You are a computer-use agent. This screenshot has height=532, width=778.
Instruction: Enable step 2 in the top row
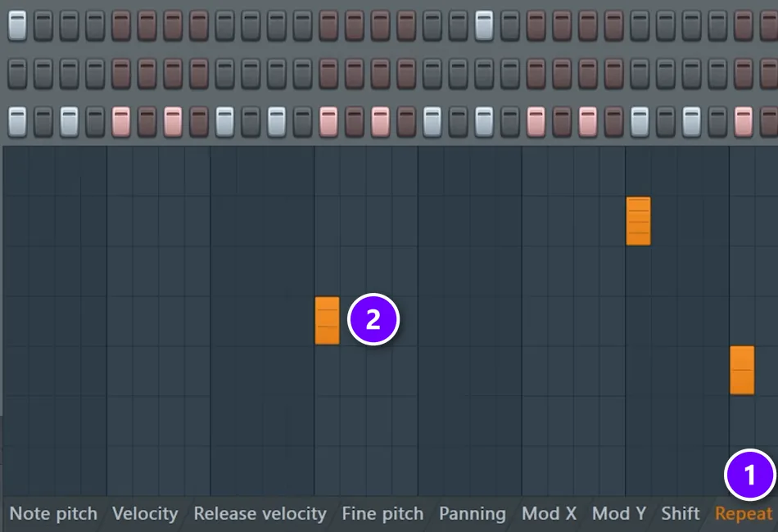click(43, 26)
